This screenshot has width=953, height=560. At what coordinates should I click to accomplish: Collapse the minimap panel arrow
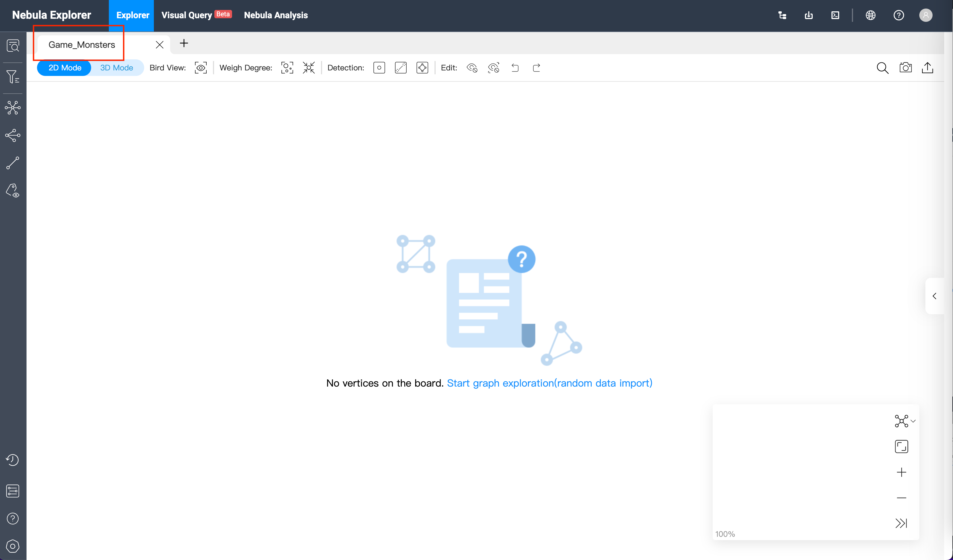[902, 524]
